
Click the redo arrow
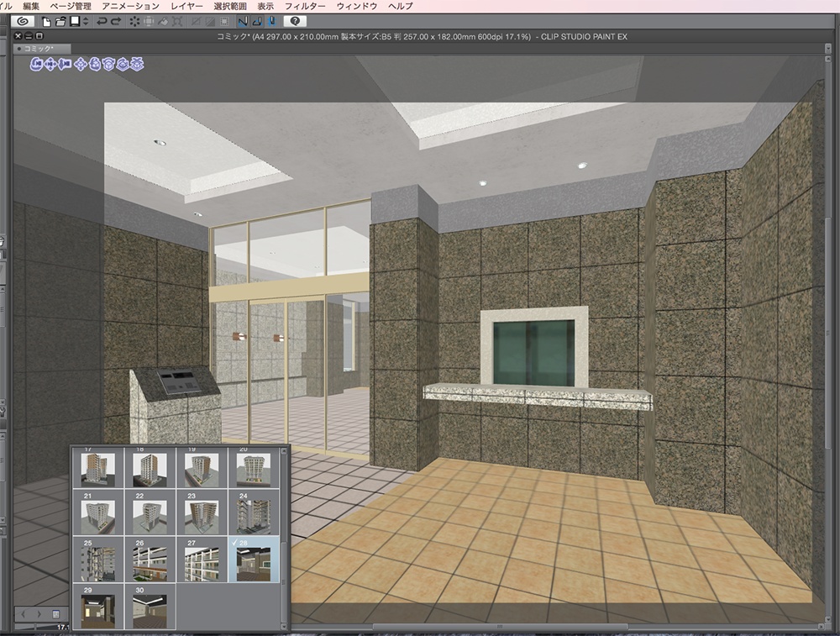(x=116, y=22)
